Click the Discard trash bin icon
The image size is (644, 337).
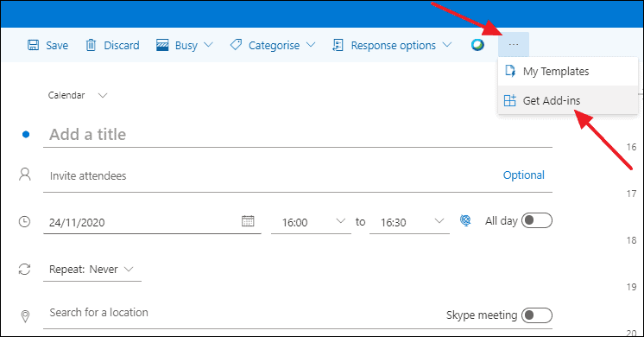pos(91,45)
